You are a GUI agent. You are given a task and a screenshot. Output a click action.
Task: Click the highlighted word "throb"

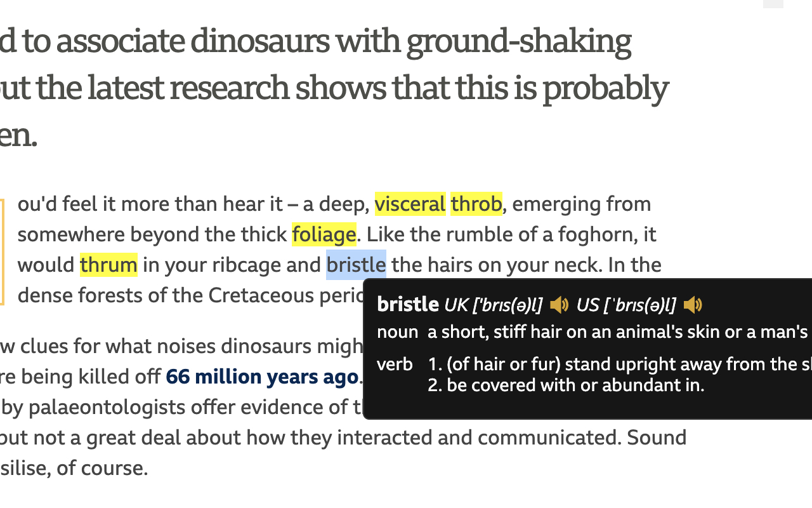point(476,204)
